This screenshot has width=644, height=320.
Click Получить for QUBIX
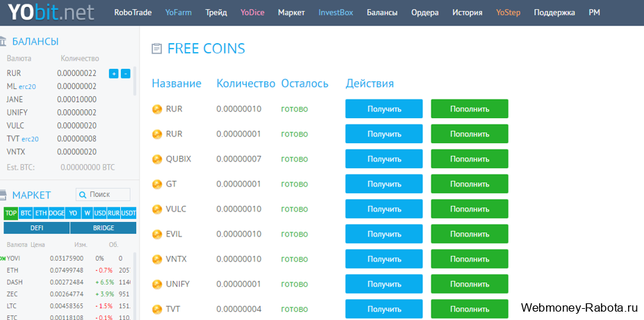pos(384,159)
